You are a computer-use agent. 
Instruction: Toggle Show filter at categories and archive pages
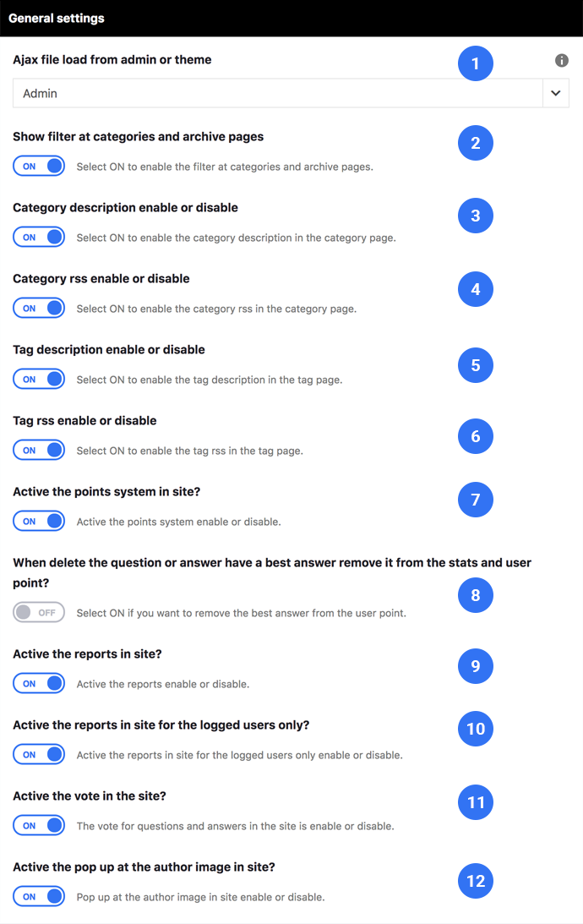(x=39, y=167)
